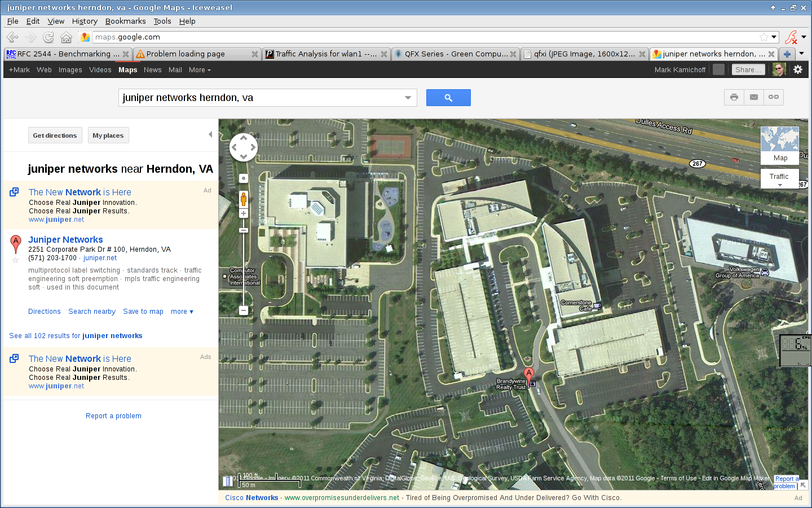The height and width of the screenshot is (508, 812).
Task: Open the File menu
Action: [12, 21]
